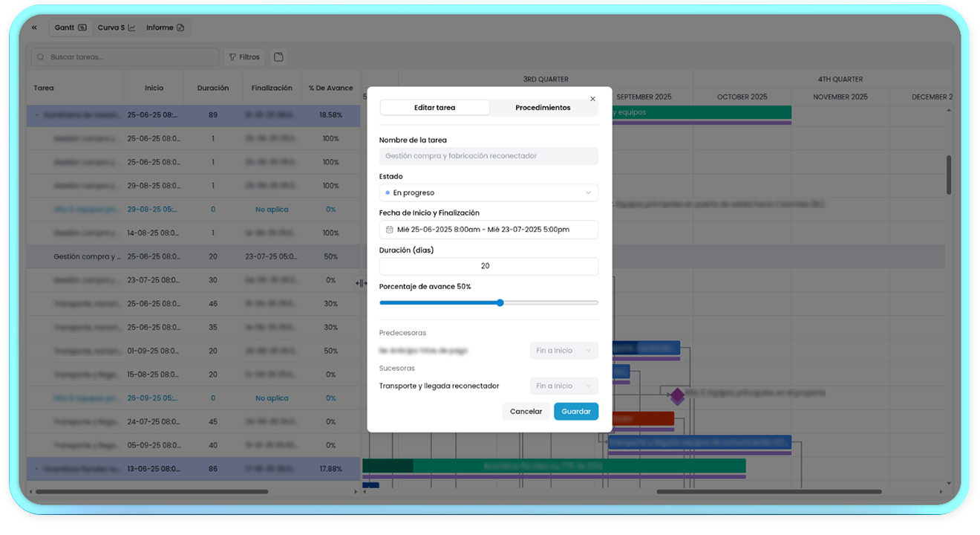Open the Informe view
The height and width of the screenshot is (535, 980).
click(165, 27)
